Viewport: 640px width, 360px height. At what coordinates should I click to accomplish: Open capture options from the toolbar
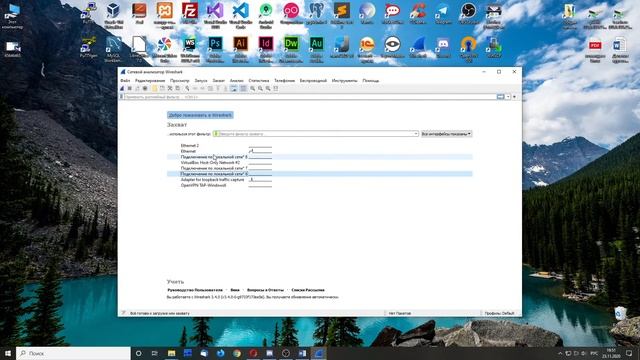coord(145,88)
